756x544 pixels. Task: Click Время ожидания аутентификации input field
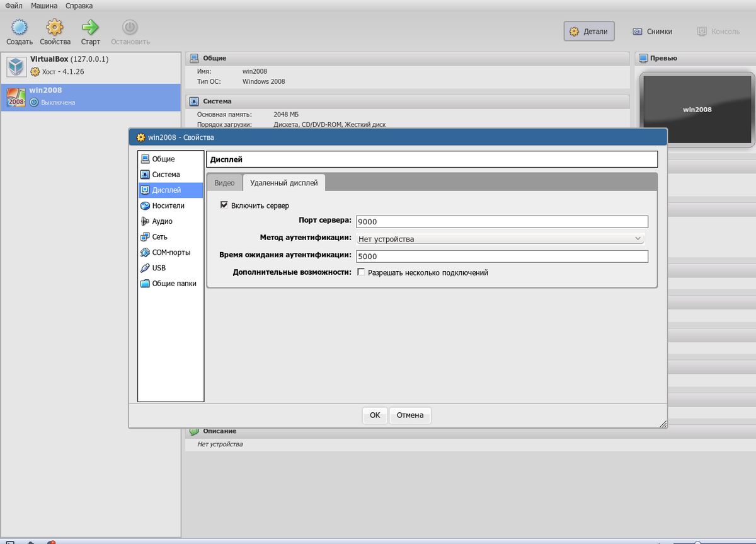[502, 257]
